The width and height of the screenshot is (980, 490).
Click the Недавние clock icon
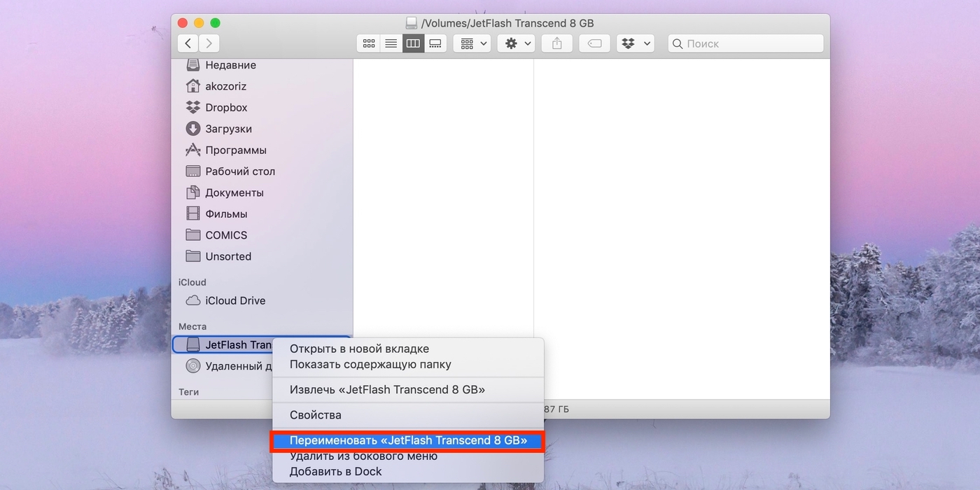tap(193, 65)
